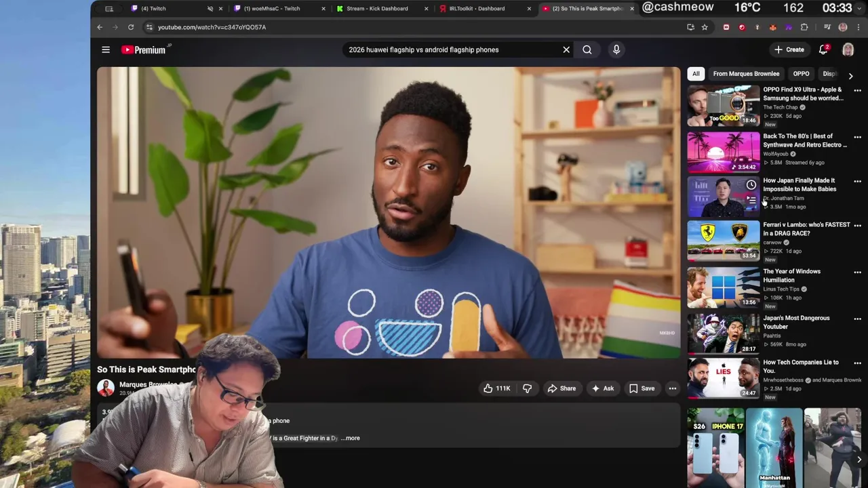Open the Manhattan Short thumbnail

click(774, 448)
